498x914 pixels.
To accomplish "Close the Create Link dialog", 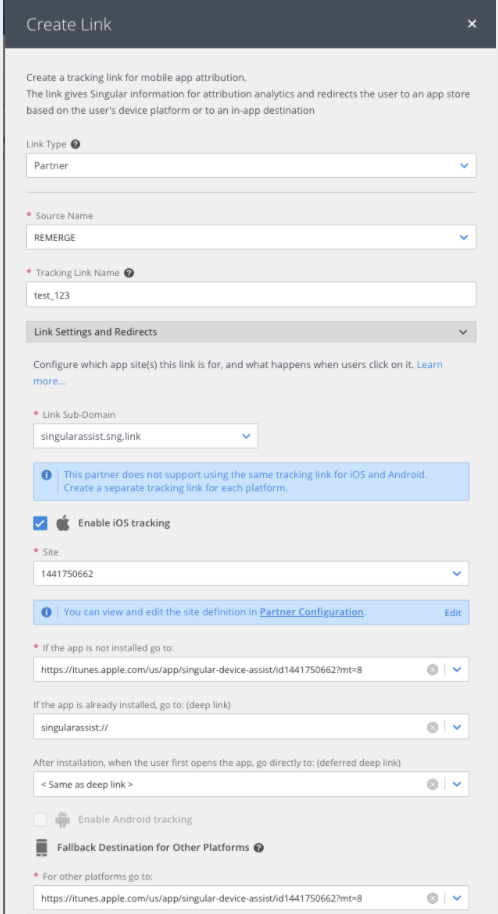I will click(x=472, y=24).
